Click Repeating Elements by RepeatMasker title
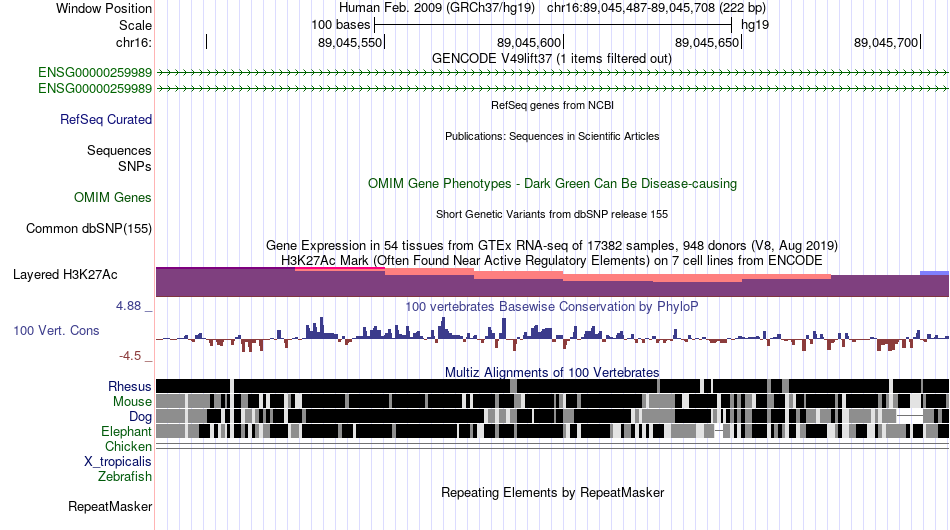The image size is (950, 530). pos(552,492)
